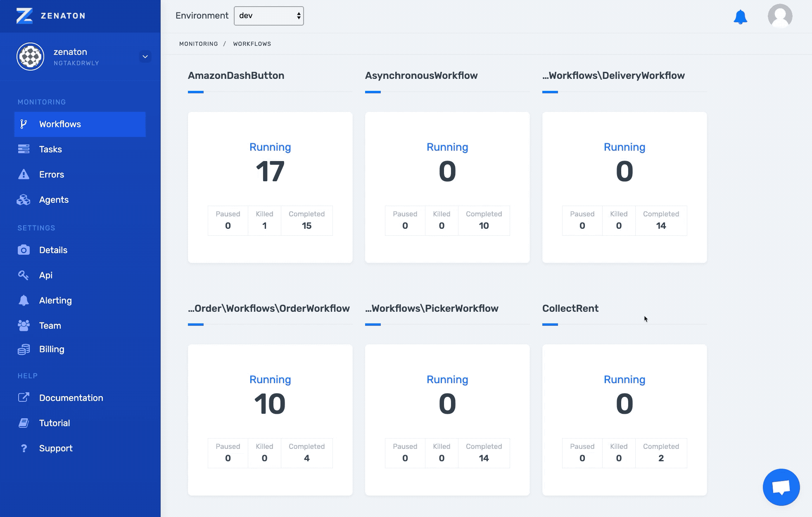This screenshot has width=812, height=517.
Task: Open the Environment dev dropdown
Action: 269,16
